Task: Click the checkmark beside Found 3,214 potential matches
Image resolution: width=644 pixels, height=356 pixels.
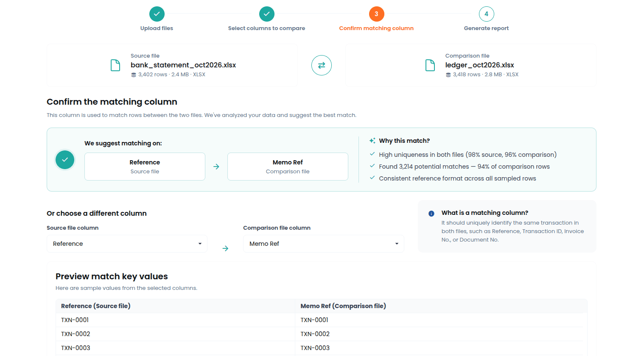Action: click(x=372, y=166)
